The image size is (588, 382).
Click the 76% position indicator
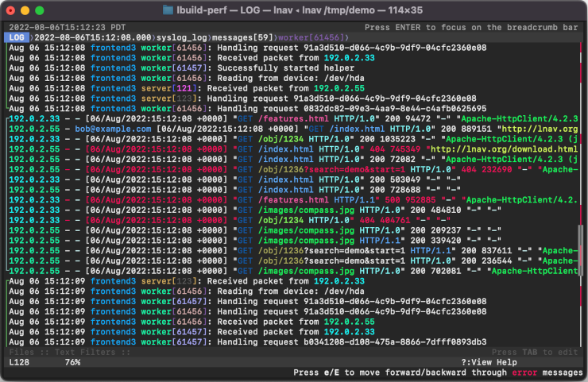73,362
